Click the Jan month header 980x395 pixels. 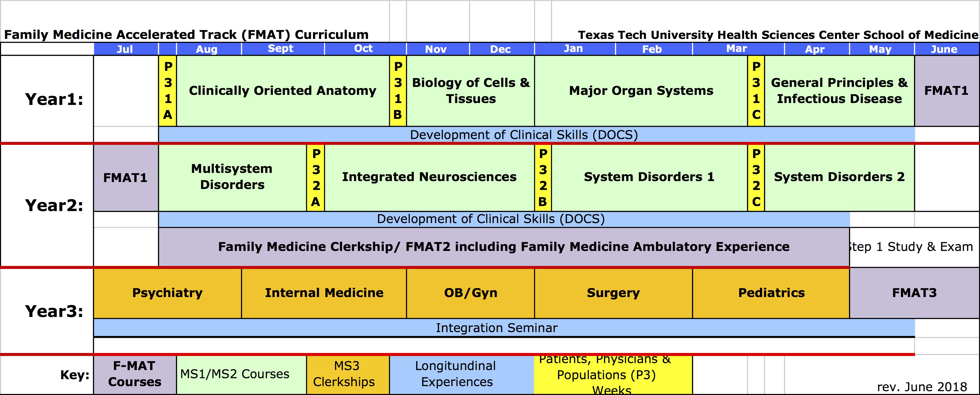pyautogui.click(x=575, y=49)
